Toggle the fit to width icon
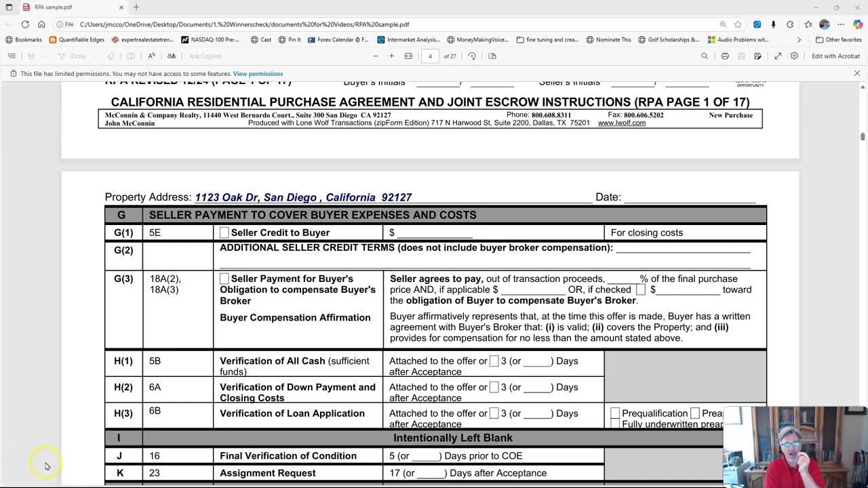868x488 pixels. point(408,56)
